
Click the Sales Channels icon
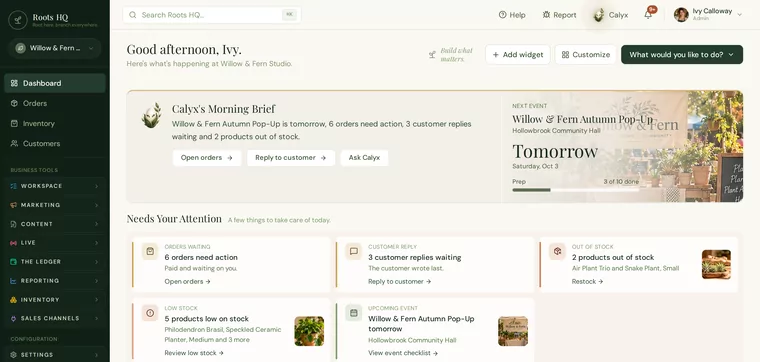point(14,318)
